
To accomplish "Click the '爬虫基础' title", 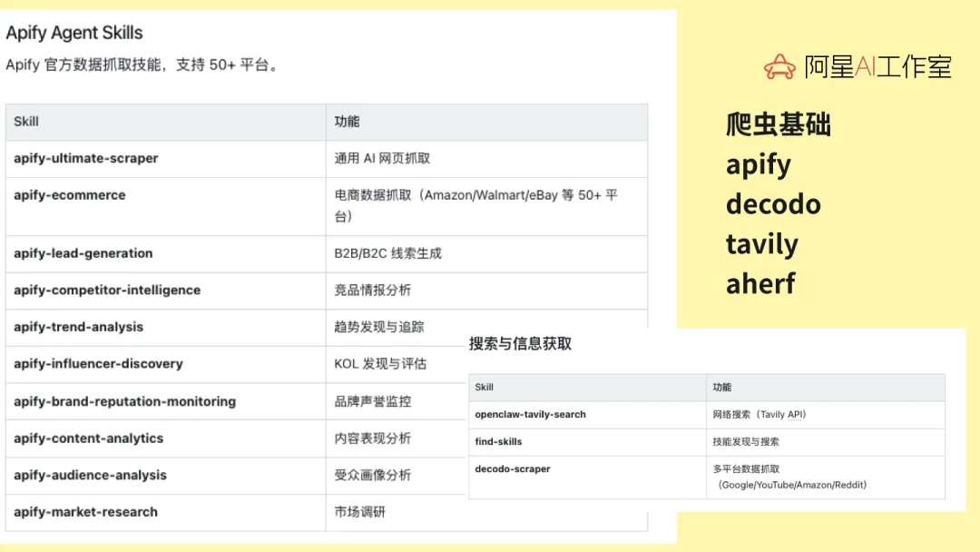I will (779, 123).
